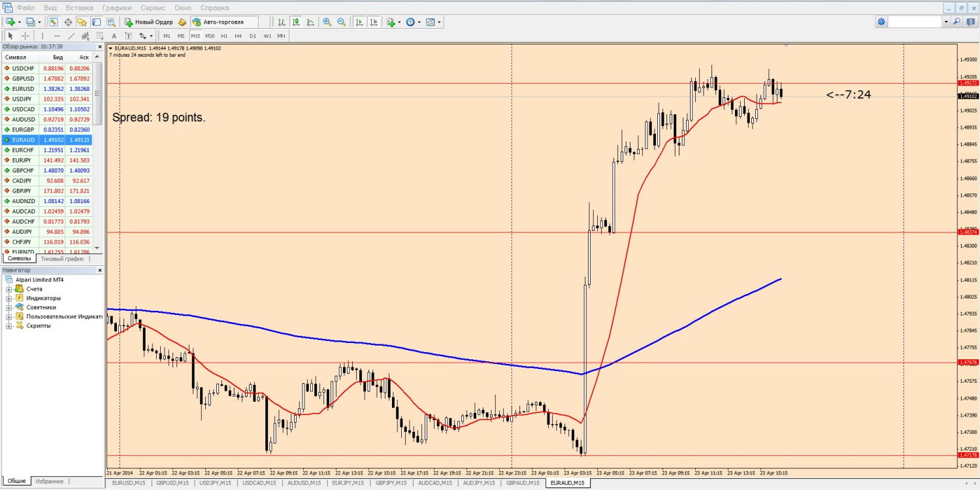Switch chart to line chart type
The height and width of the screenshot is (490, 980).
pyautogui.click(x=310, y=22)
